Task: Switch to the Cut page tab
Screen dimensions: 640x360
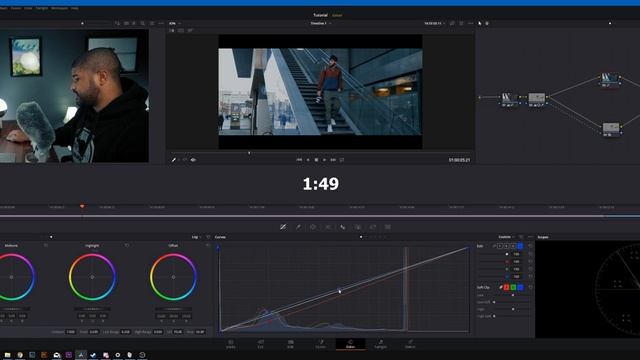Action: click(260, 344)
